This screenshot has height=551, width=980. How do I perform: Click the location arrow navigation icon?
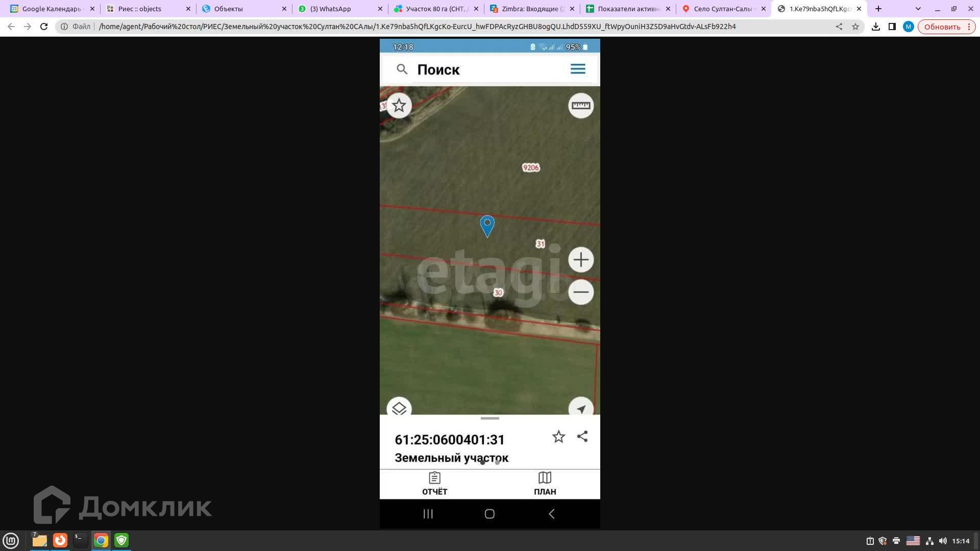581,409
